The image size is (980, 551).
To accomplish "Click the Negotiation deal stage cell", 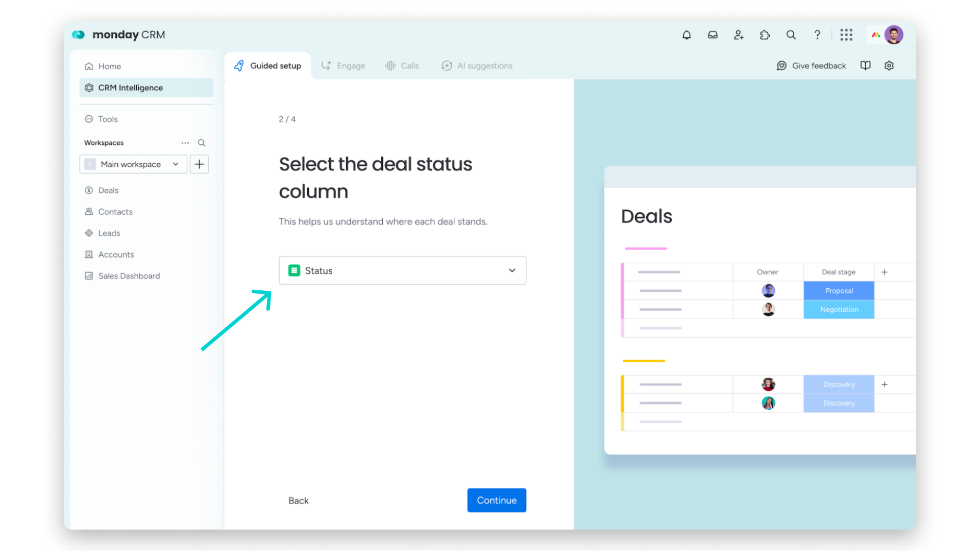I will [x=839, y=310].
